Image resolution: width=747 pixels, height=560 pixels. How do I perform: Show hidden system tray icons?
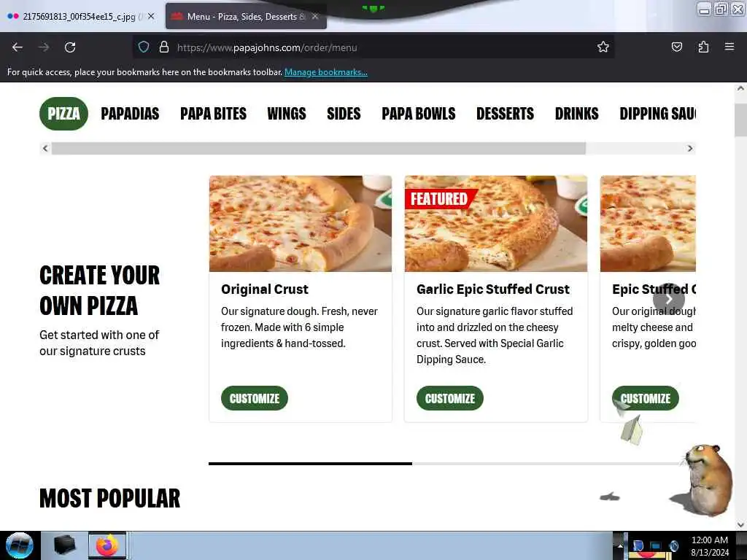click(620, 546)
